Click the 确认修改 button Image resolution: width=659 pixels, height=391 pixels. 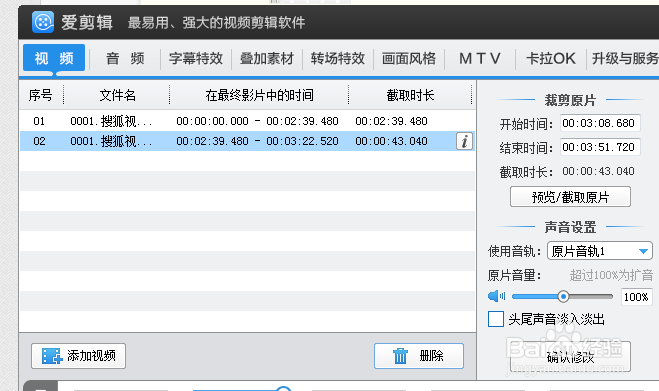point(570,357)
